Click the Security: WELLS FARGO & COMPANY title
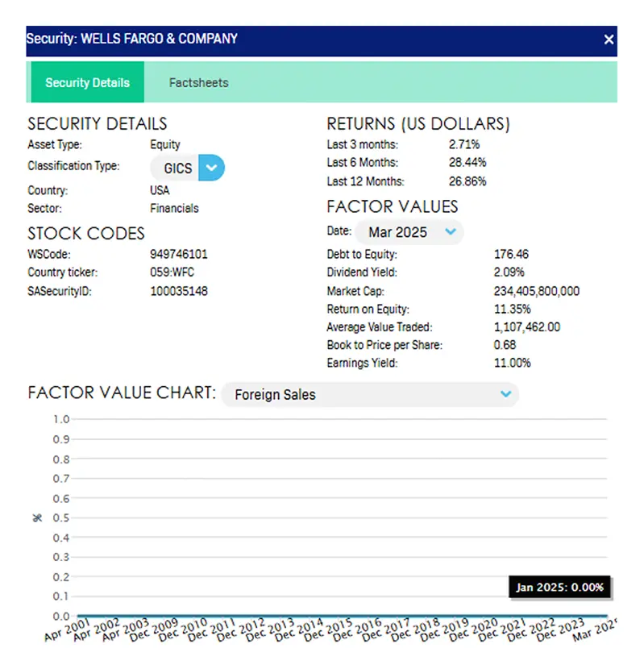The image size is (644, 669). [132, 39]
